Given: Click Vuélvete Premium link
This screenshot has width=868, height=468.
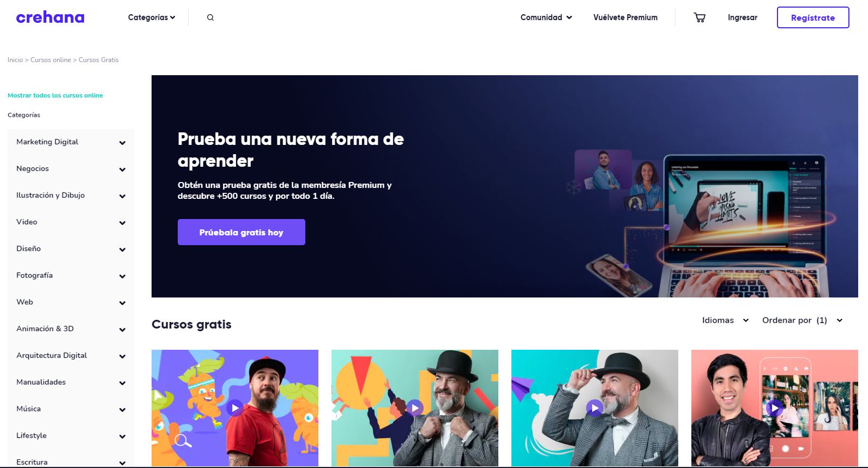Looking at the screenshot, I should pyautogui.click(x=625, y=17).
